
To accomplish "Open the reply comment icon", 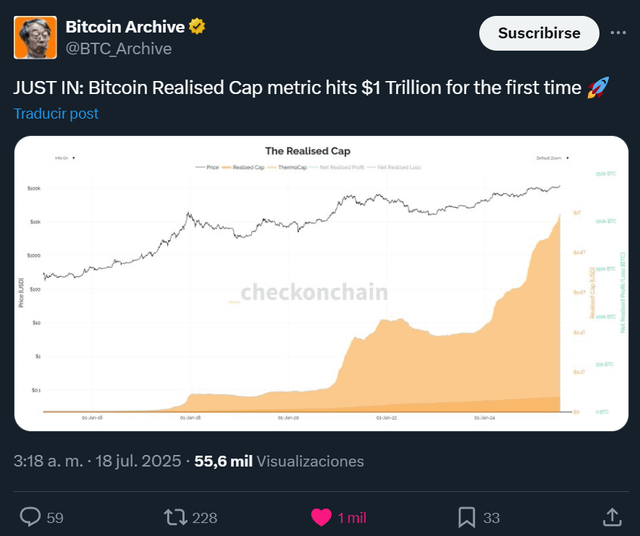I will click(x=31, y=517).
